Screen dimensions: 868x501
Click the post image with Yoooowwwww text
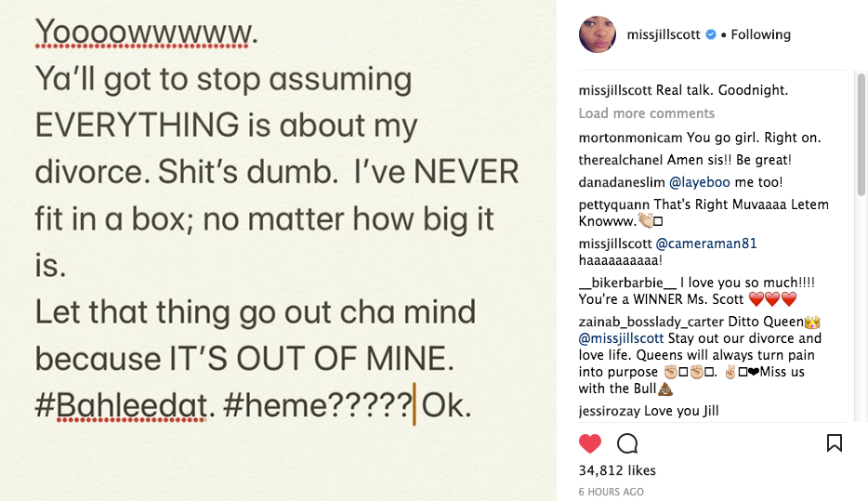[x=278, y=250]
